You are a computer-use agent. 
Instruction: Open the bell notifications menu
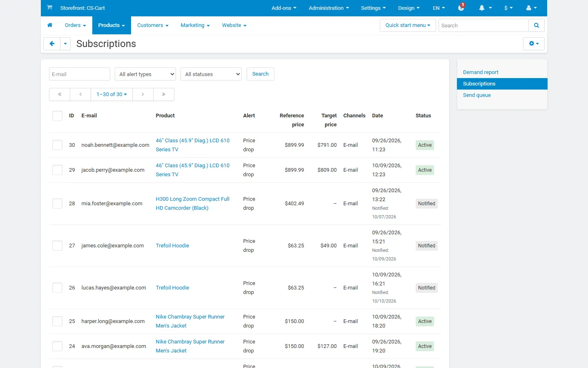point(485,8)
